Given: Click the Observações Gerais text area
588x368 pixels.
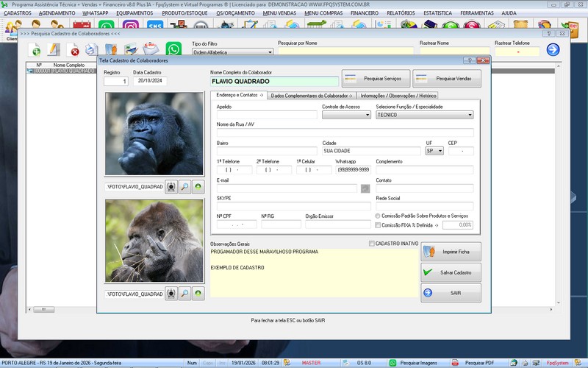Looking at the screenshot, I should click(x=315, y=272).
